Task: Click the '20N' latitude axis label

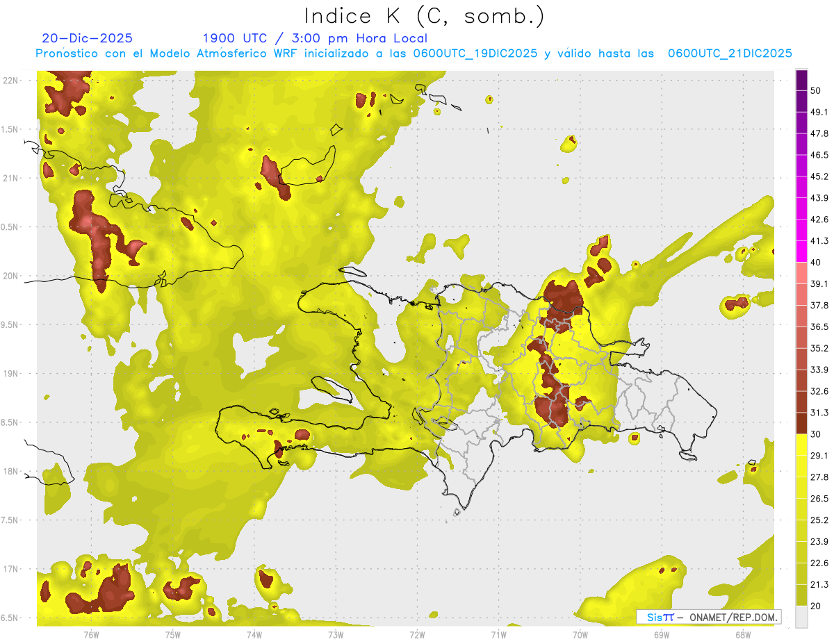Action: pyautogui.click(x=10, y=276)
